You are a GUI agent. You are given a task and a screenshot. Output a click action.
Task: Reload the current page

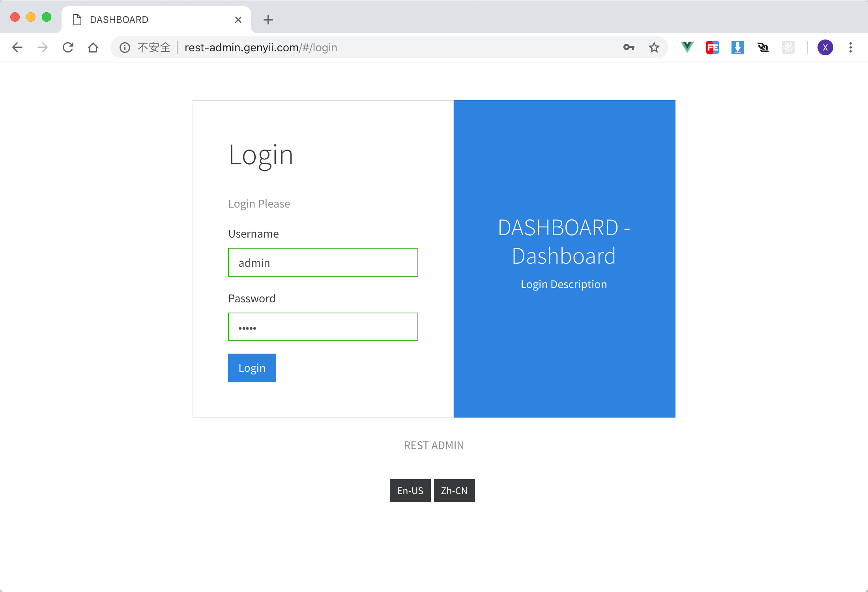[68, 47]
